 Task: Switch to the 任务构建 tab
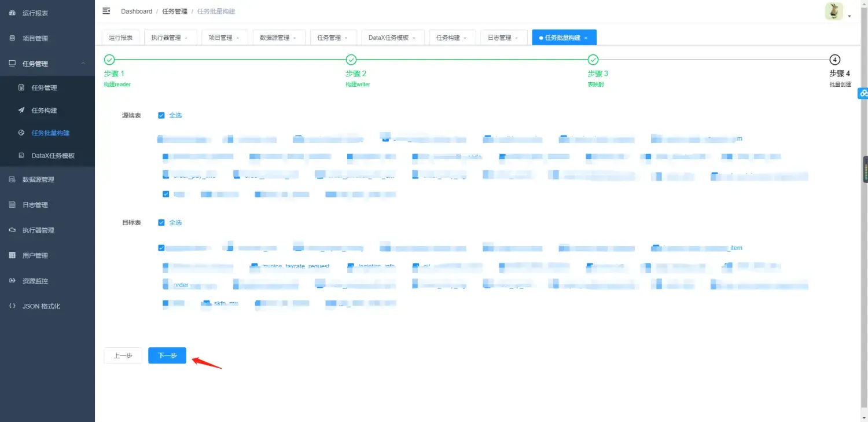(448, 37)
